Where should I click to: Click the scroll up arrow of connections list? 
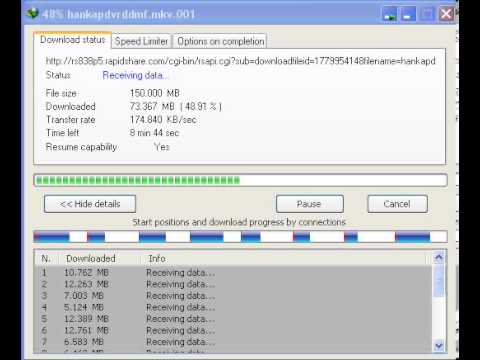(x=439, y=257)
